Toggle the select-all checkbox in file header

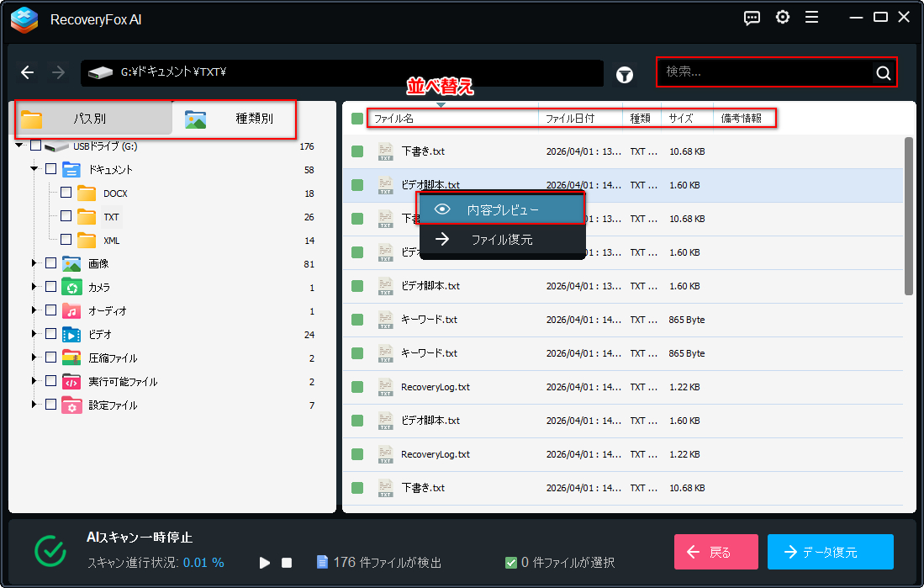click(x=357, y=119)
